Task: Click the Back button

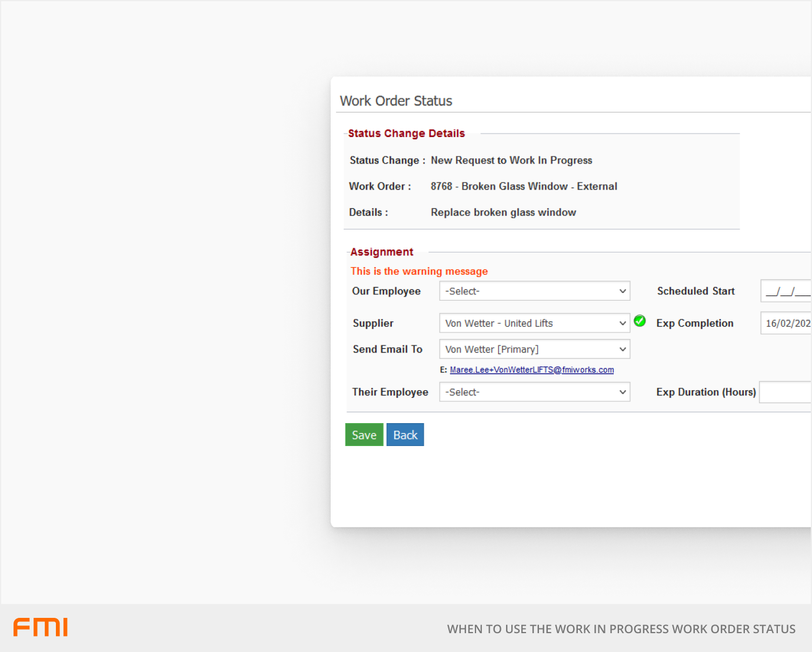Action: click(405, 434)
